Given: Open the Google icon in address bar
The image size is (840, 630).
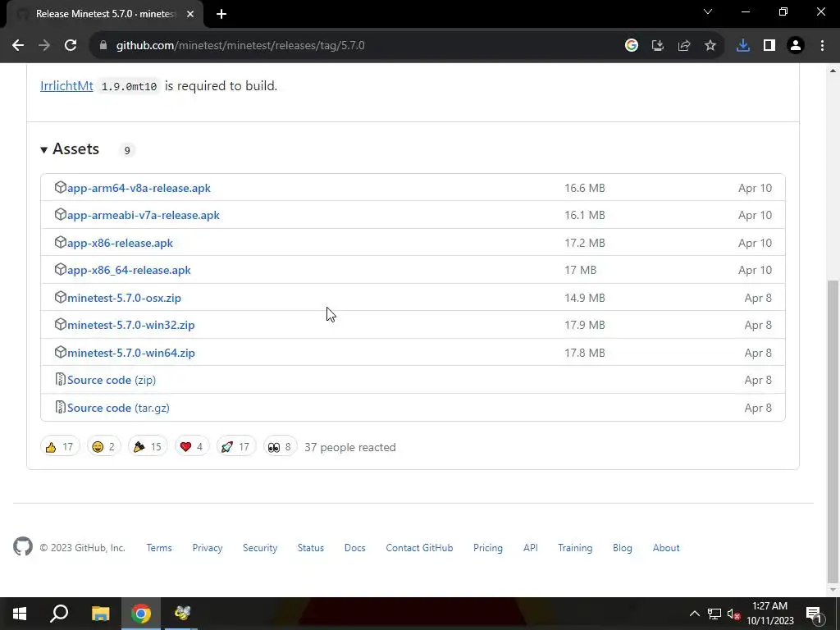Looking at the screenshot, I should [632, 46].
